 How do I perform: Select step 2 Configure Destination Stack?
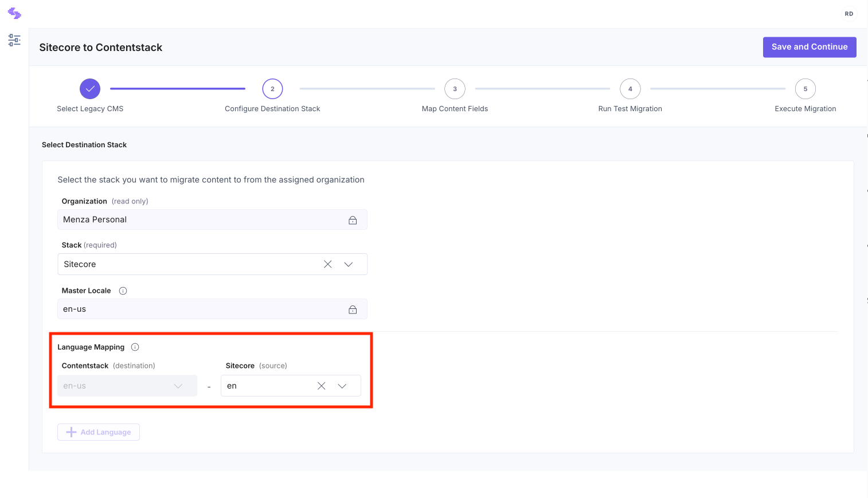coord(272,89)
